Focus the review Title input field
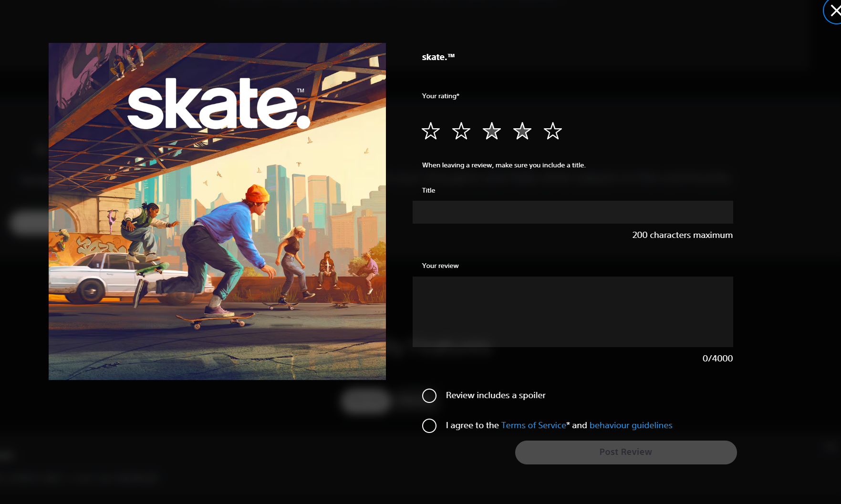The image size is (841, 504). point(572,212)
